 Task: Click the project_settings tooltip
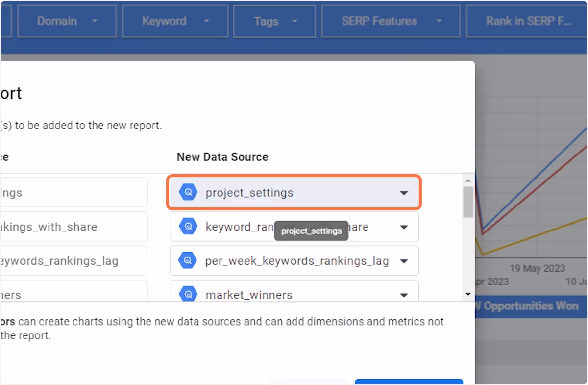pos(311,231)
